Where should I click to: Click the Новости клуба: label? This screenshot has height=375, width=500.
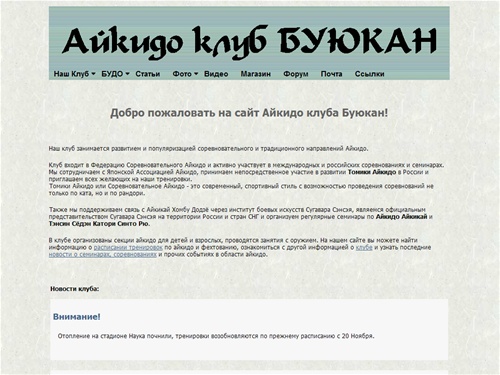coord(75,289)
